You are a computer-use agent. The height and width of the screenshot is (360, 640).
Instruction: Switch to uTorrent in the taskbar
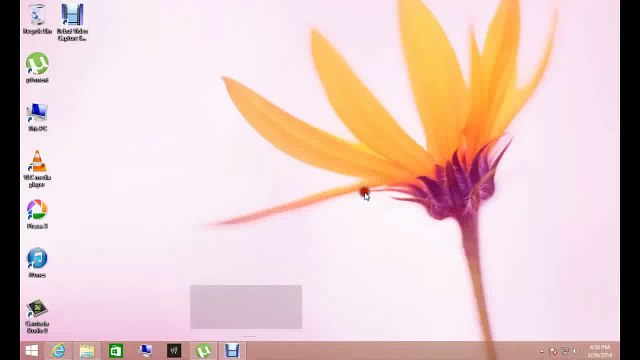pyautogui.click(x=203, y=351)
